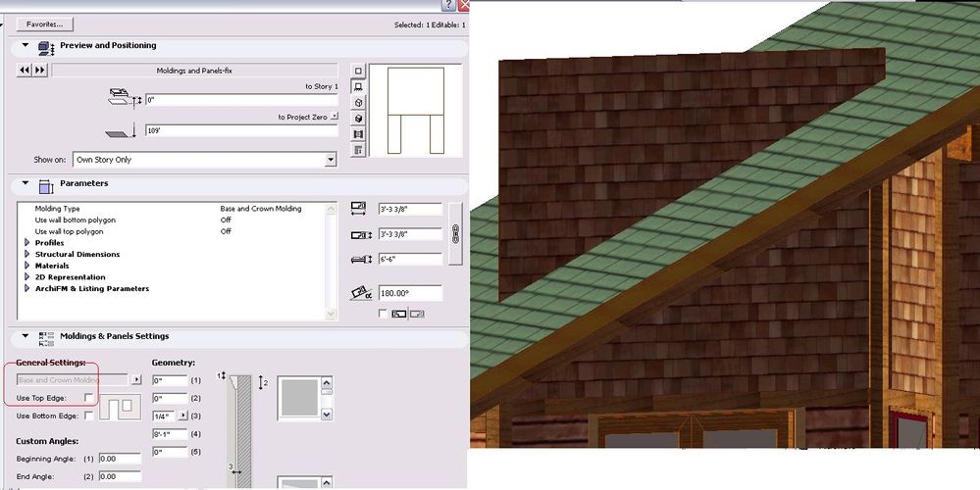Click the parameter list scroll-down arrow
Screen dimensions: 980x490
[332, 314]
